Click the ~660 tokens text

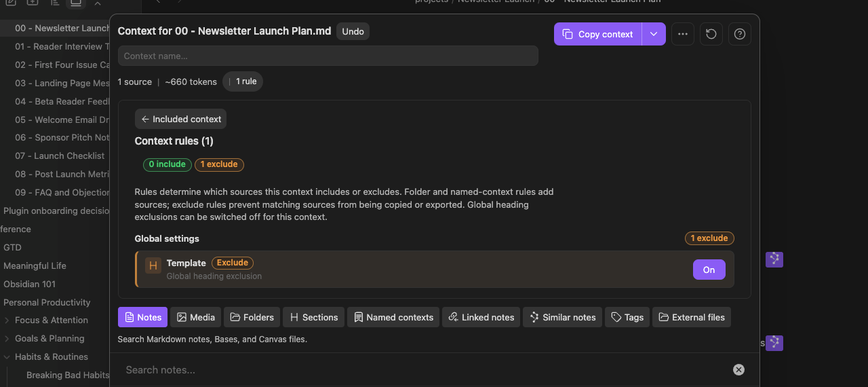pos(191,81)
